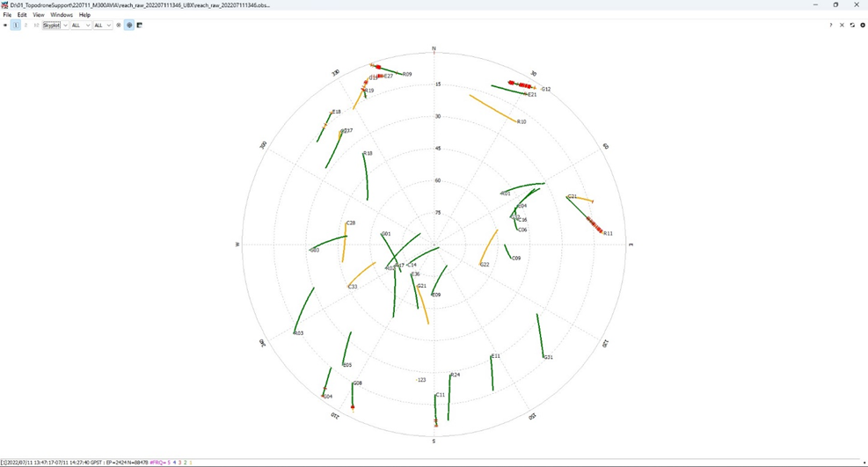The height and width of the screenshot is (467, 868).
Task: Click satellite label R24 on skyplot
Action: click(x=456, y=375)
